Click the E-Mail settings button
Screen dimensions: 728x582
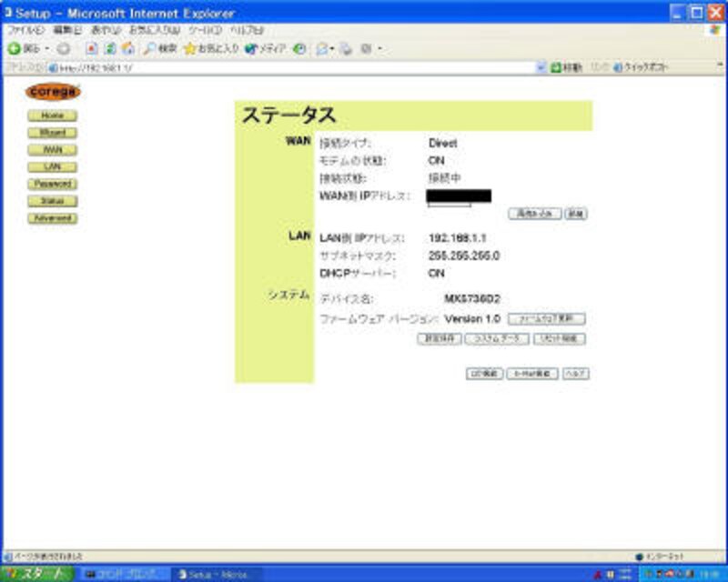click(532, 374)
